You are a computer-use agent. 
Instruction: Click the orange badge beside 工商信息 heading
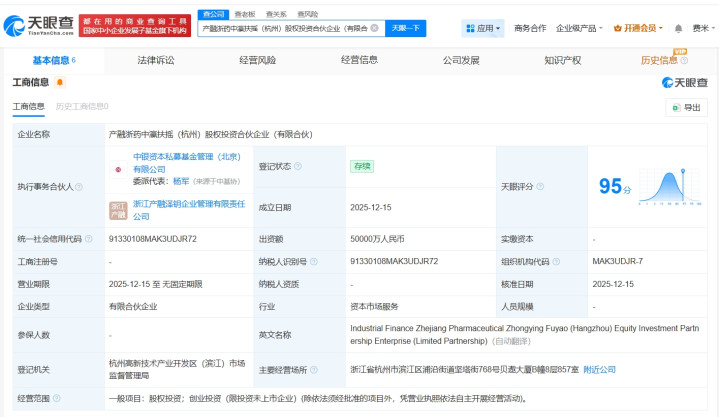point(61,82)
